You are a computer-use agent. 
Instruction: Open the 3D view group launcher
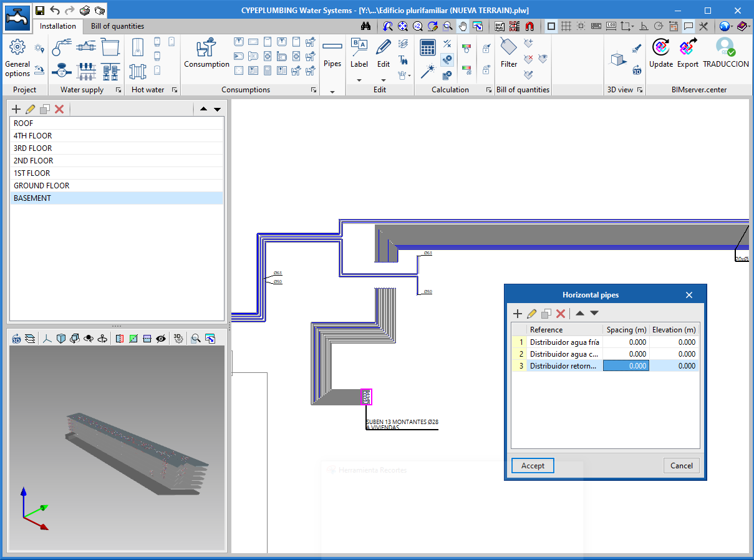click(x=639, y=90)
